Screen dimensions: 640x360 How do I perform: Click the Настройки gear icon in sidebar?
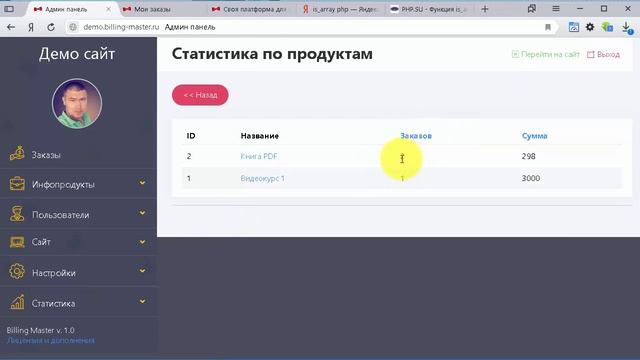point(17,271)
